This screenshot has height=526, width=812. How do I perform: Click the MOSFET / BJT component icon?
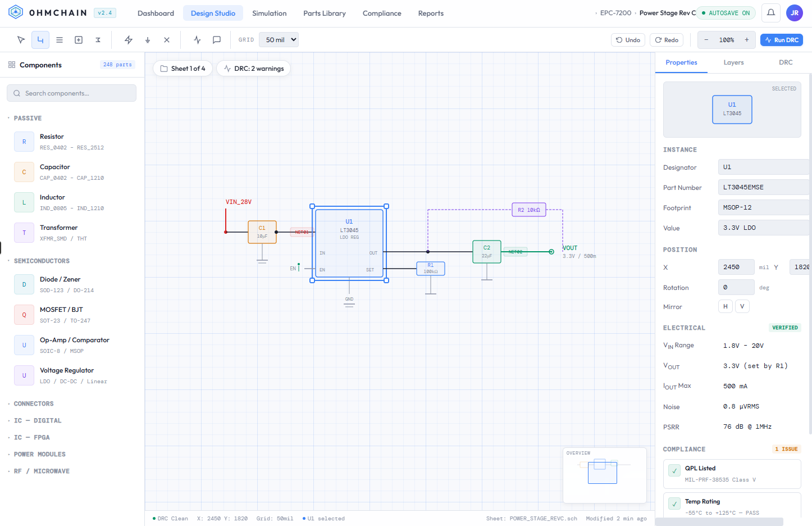pyautogui.click(x=24, y=315)
